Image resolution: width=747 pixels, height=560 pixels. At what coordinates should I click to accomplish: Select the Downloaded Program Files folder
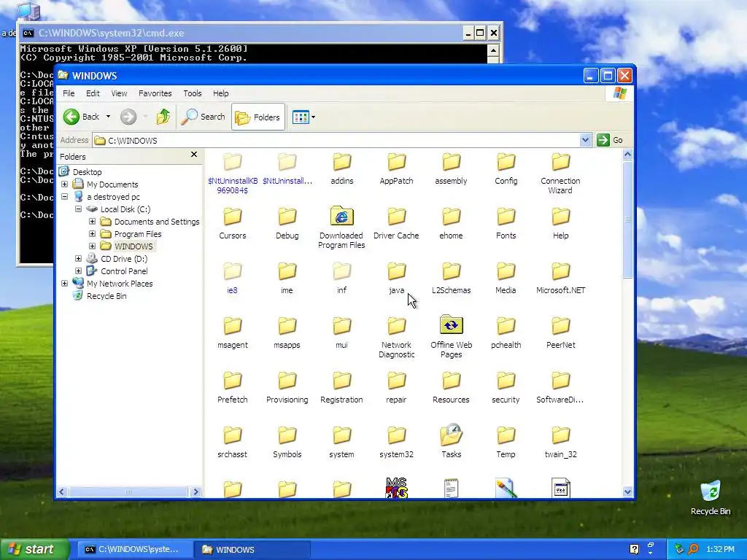[x=341, y=227]
